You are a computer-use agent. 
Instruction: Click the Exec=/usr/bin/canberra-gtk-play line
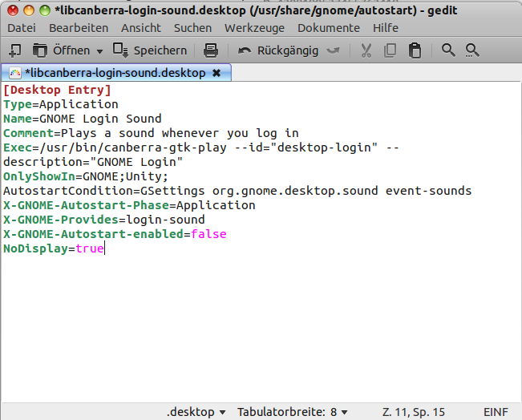point(201,147)
